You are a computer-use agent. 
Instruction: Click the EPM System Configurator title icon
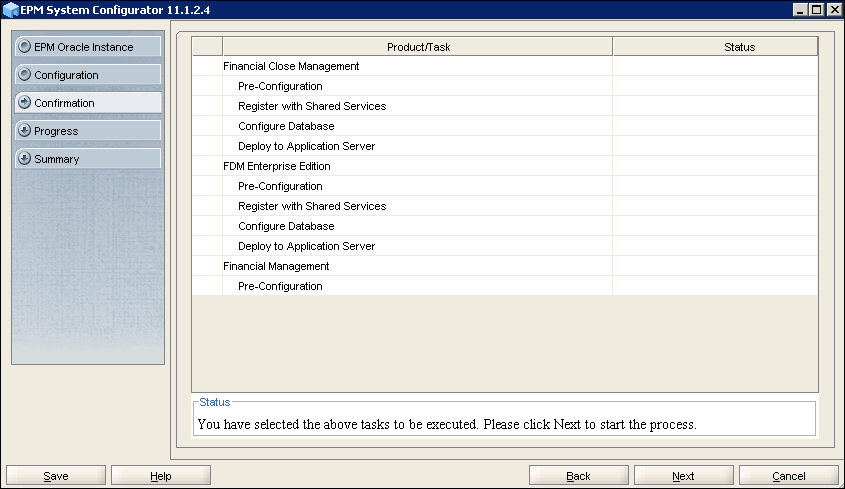point(10,9)
